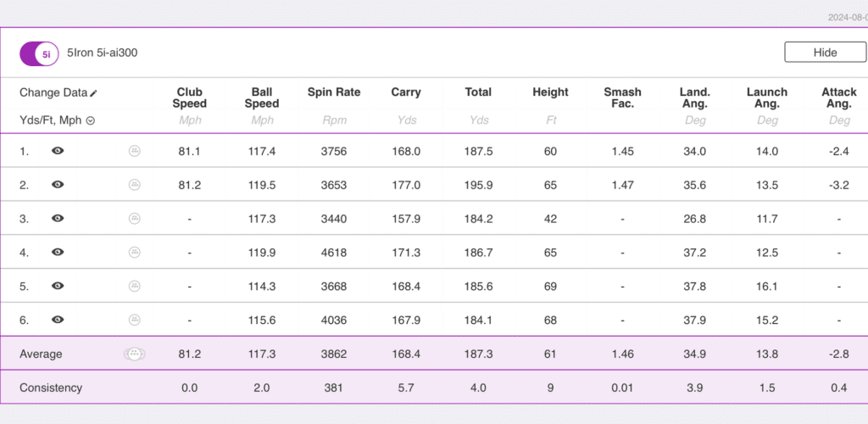Toggle visibility of shot 4

click(x=58, y=252)
